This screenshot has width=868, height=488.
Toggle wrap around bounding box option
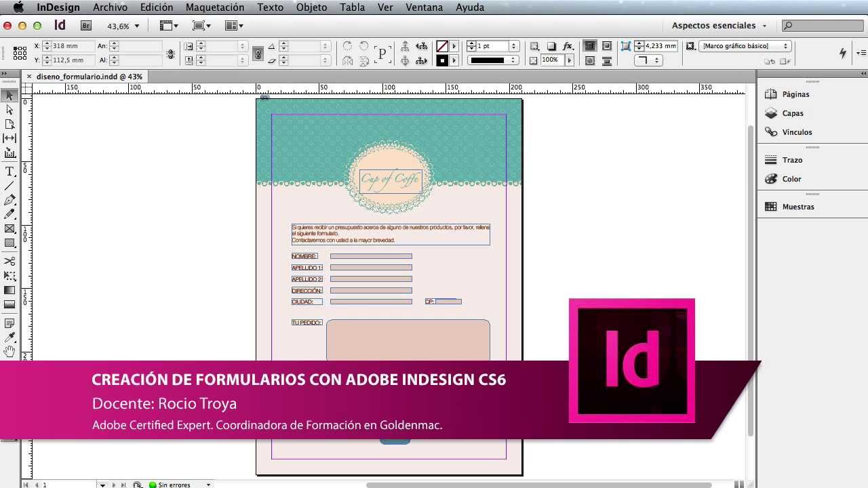pos(607,46)
